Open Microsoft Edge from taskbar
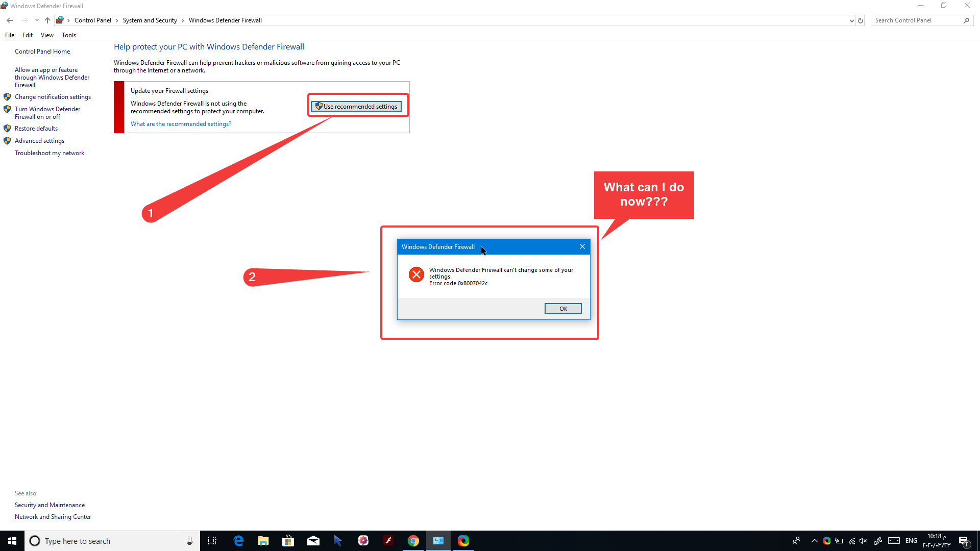This screenshot has width=980, height=551. coord(238,541)
